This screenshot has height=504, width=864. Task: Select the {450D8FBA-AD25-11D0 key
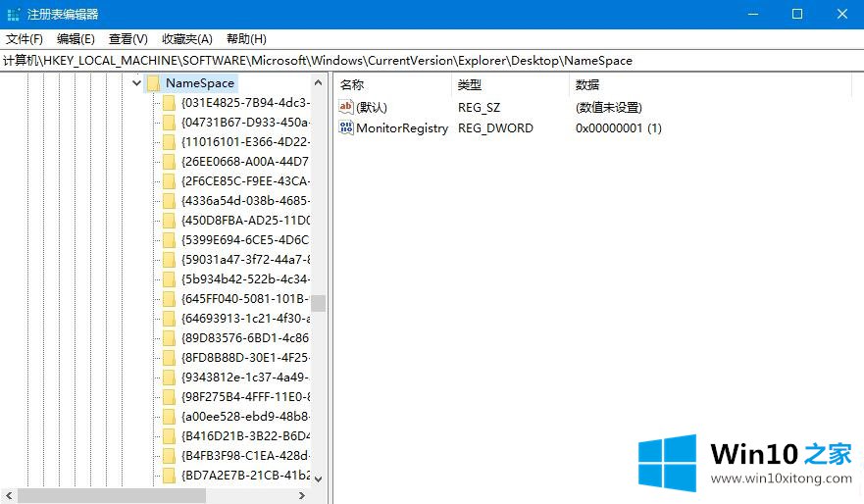pyautogui.click(x=245, y=221)
